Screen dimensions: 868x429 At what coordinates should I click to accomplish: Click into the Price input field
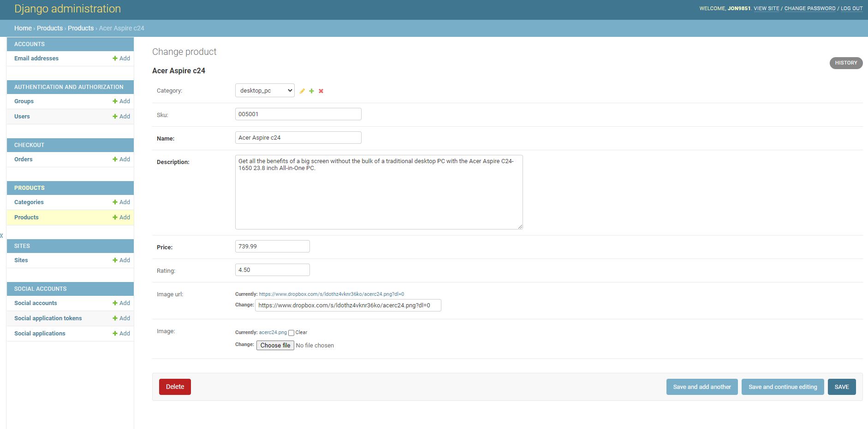(x=272, y=247)
